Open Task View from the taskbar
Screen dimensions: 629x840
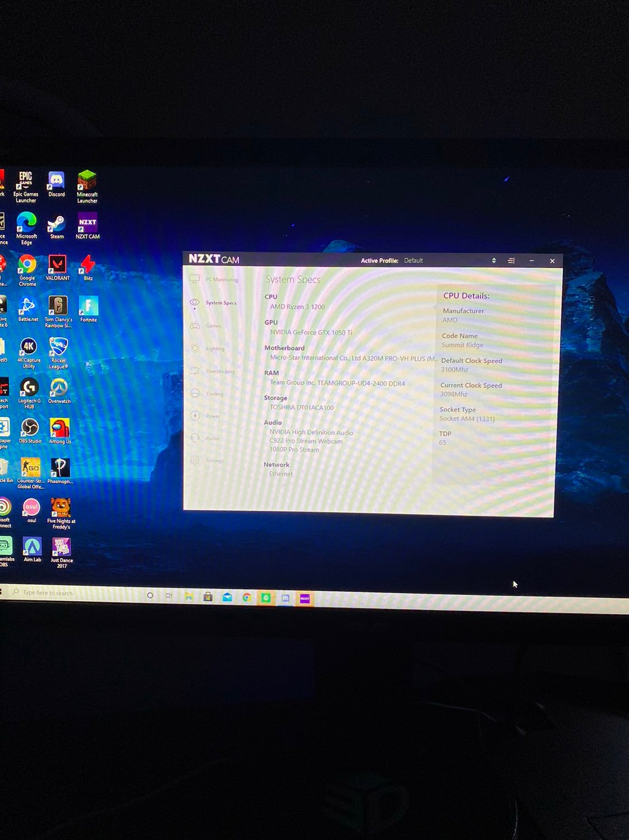point(169,596)
